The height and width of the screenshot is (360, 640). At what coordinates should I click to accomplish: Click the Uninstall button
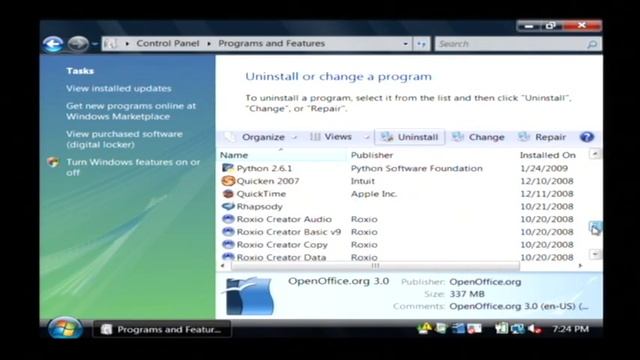[409, 137]
